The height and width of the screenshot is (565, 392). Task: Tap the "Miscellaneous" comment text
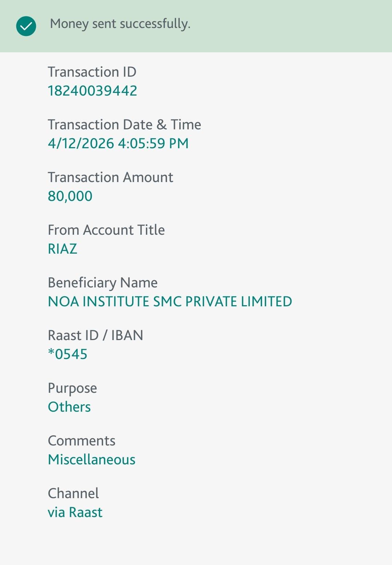[x=91, y=460]
